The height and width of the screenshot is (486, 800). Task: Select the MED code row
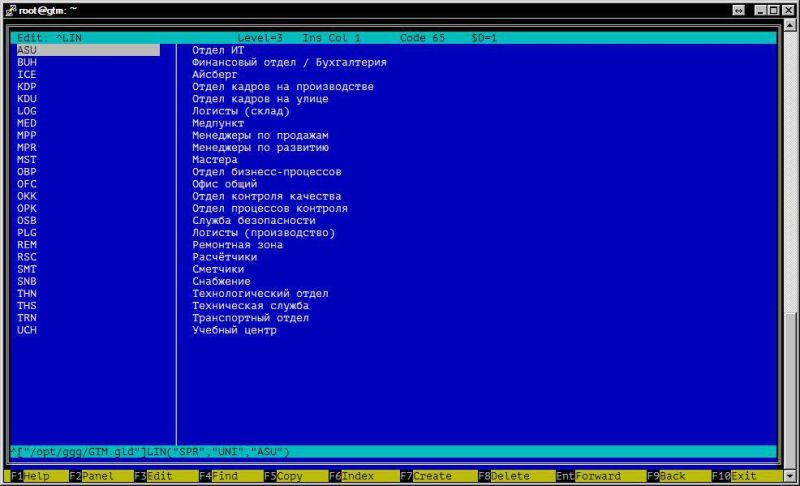point(27,123)
